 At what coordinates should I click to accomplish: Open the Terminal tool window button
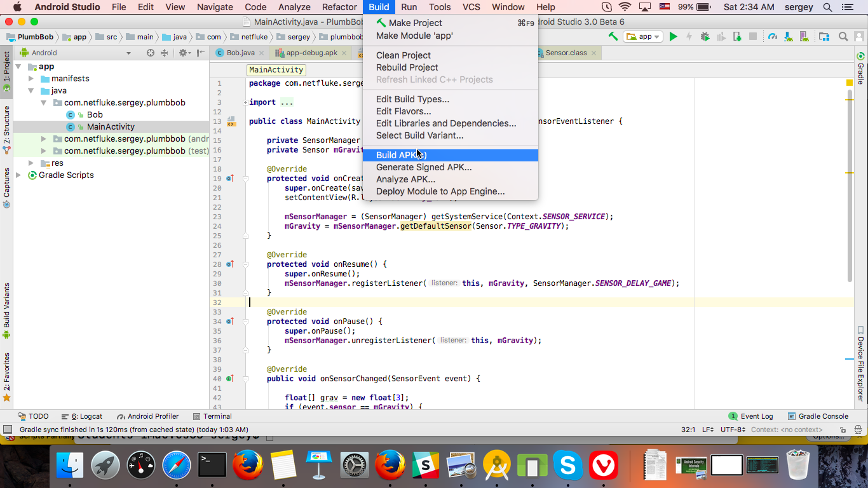pos(212,416)
